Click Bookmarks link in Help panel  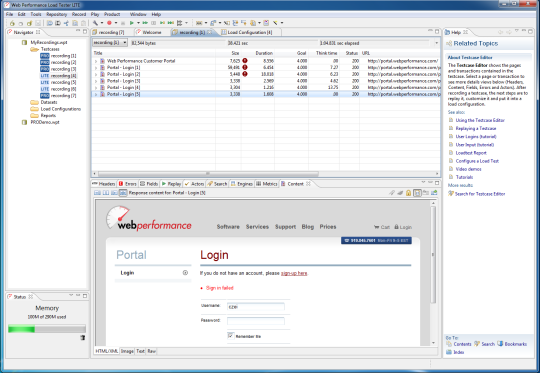[x=516, y=344]
